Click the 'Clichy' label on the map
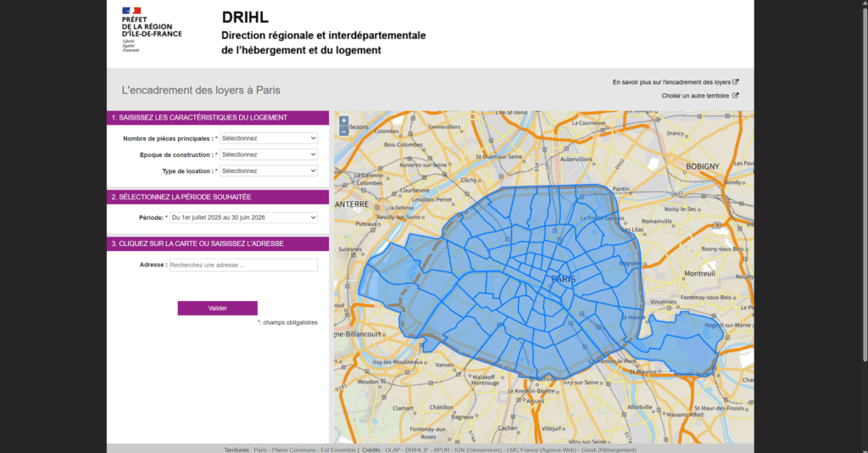Screen dimensions: 868x453 click(469, 180)
